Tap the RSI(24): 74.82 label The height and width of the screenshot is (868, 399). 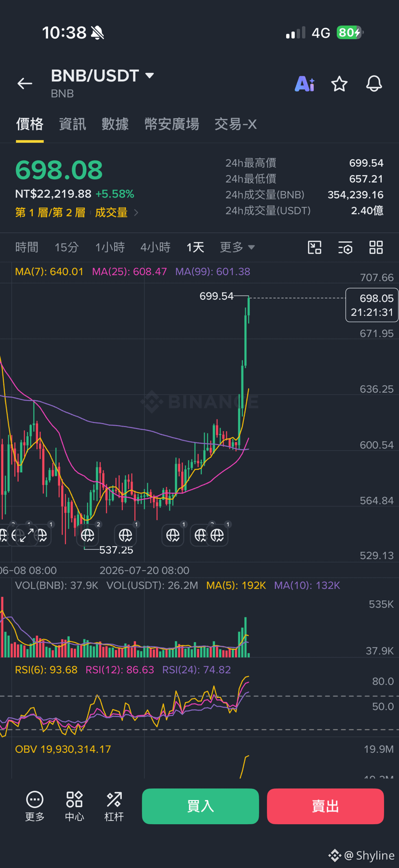[x=197, y=670]
